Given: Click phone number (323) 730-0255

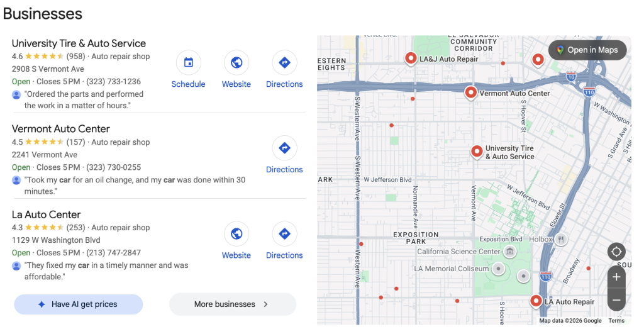Looking at the screenshot, I should coord(113,167).
